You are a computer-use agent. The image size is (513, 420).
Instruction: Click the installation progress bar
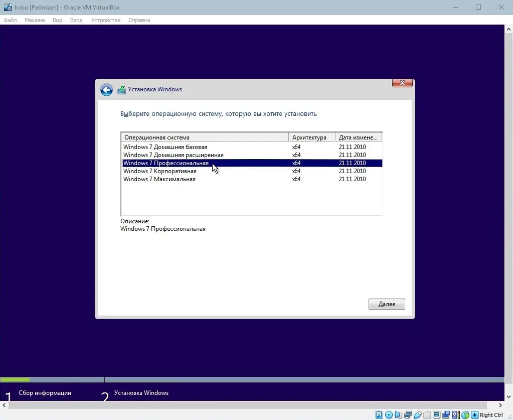(52, 380)
